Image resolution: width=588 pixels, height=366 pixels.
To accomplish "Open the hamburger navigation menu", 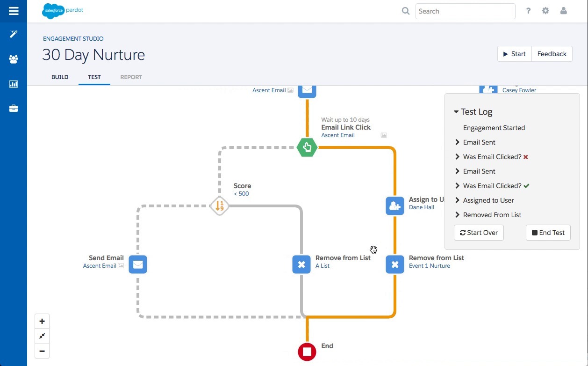I will 14,11.
